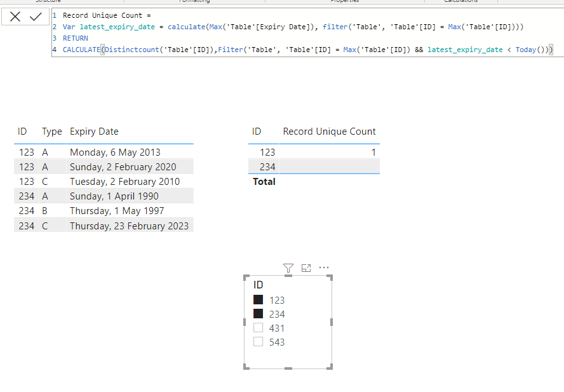The width and height of the screenshot is (564, 392).
Task: Check the 431 slicer checkbox
Action: [x=258, y=328]
